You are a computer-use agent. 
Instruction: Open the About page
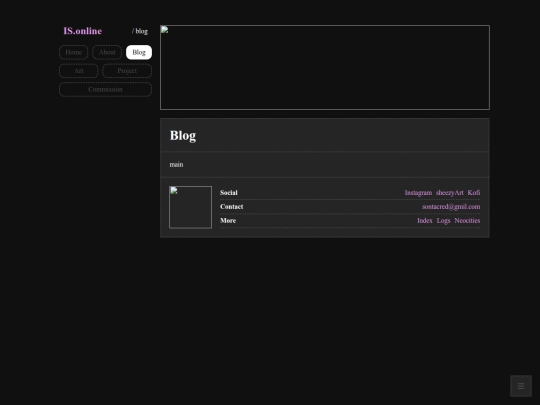(107, 52)
